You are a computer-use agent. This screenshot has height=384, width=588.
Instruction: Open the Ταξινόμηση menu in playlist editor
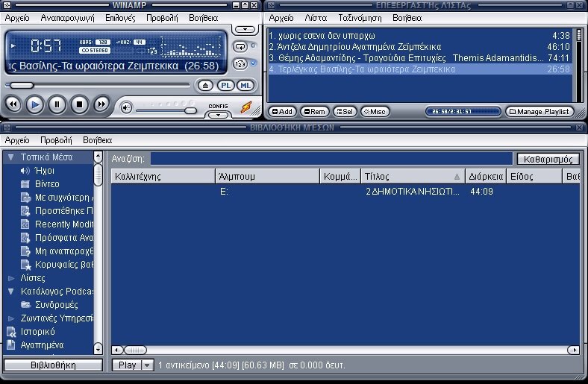(x=360, y=18)
